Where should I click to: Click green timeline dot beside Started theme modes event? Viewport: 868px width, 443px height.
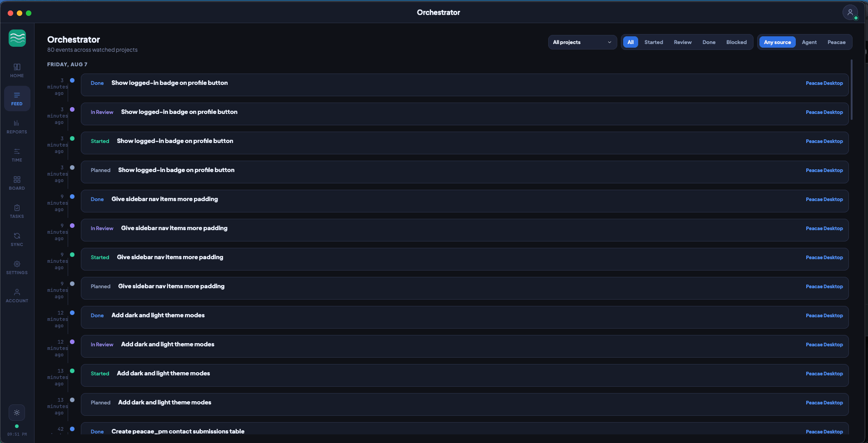[x=72, y=371]
